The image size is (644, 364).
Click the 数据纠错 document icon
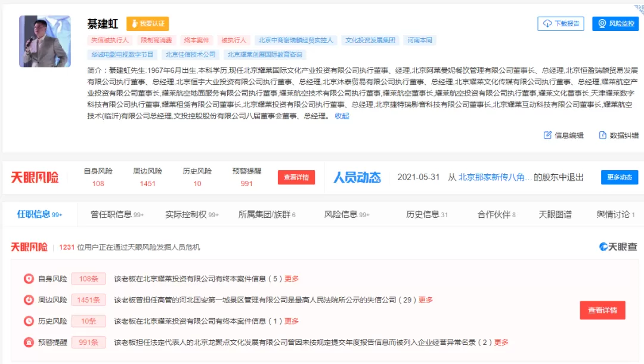tap(602, 135)
